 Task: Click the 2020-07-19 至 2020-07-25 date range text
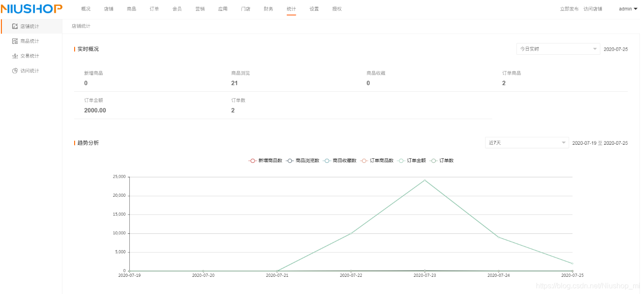pyautogui.click(x=600, y=143)
